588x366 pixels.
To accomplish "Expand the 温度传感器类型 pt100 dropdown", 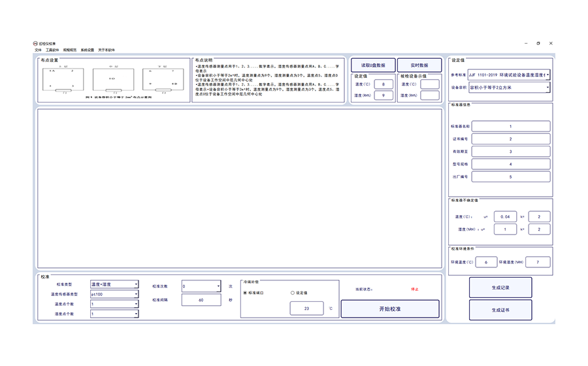I will tap(114, 294).
